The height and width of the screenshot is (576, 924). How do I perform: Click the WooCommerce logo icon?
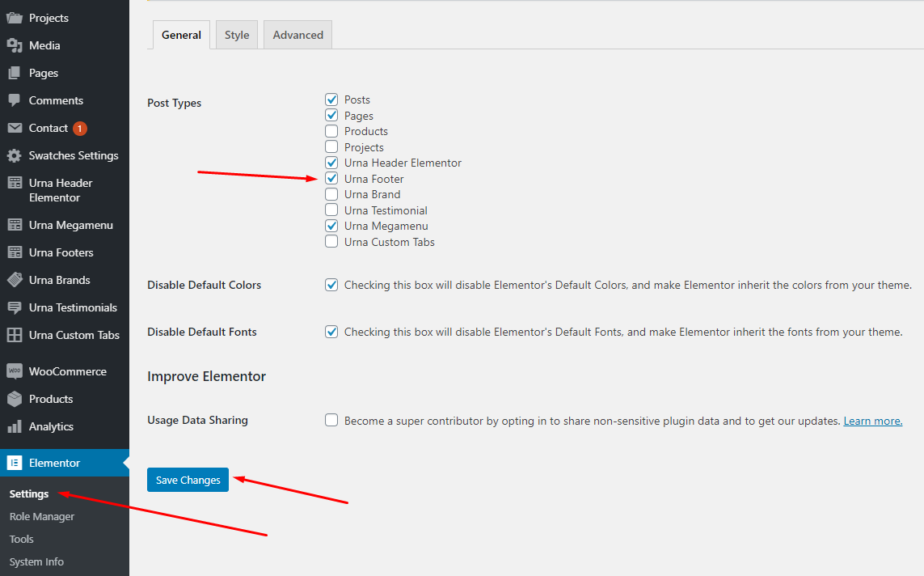pos(15,371)
